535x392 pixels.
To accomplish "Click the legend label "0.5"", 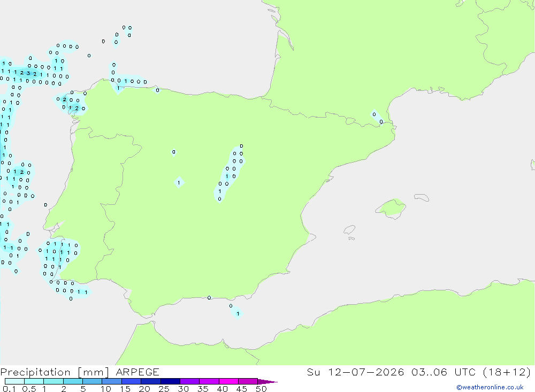I will [29, 389].
